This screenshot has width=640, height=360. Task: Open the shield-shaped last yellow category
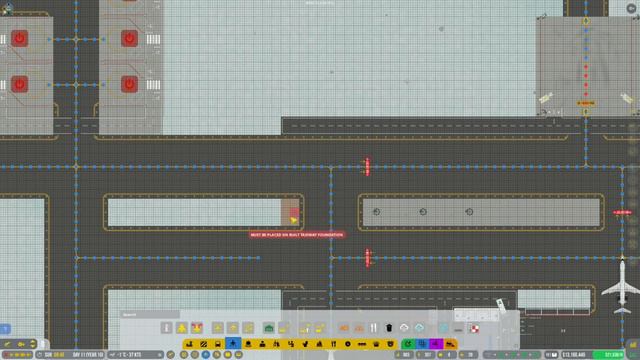pyautogui.click(x=390, y=344)
